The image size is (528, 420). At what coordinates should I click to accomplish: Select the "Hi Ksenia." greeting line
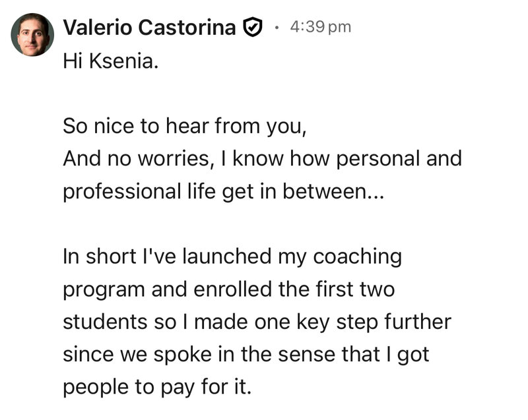[110, 61]
